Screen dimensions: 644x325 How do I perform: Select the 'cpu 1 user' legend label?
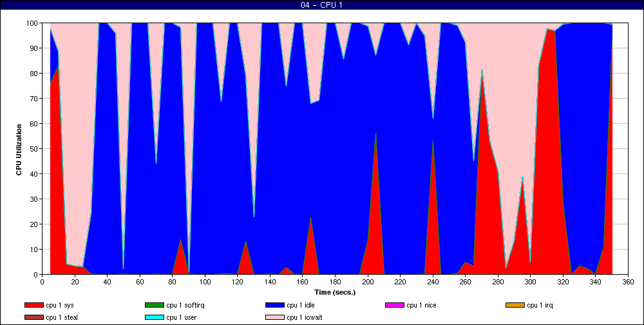click(182, 318)
